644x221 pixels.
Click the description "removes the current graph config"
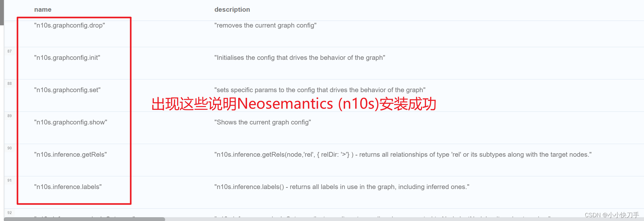pos(265,25)
